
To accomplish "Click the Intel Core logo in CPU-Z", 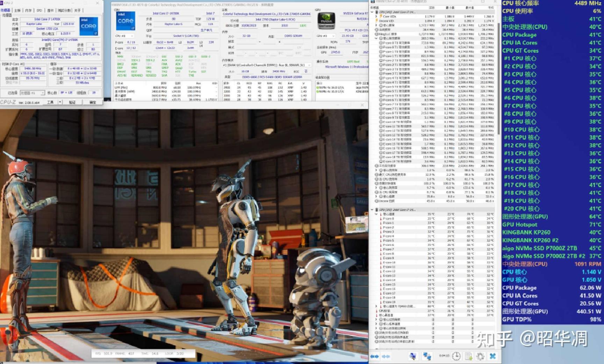I will (x=88, y=26).
